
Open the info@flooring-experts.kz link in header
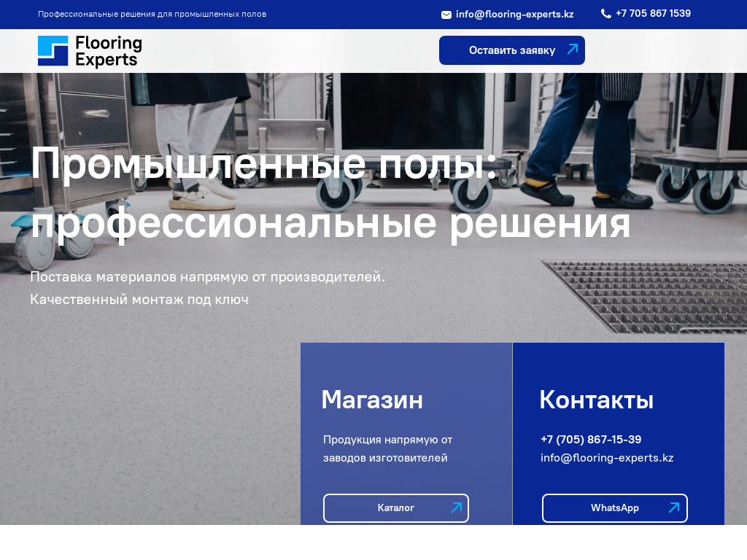point(514,15)
